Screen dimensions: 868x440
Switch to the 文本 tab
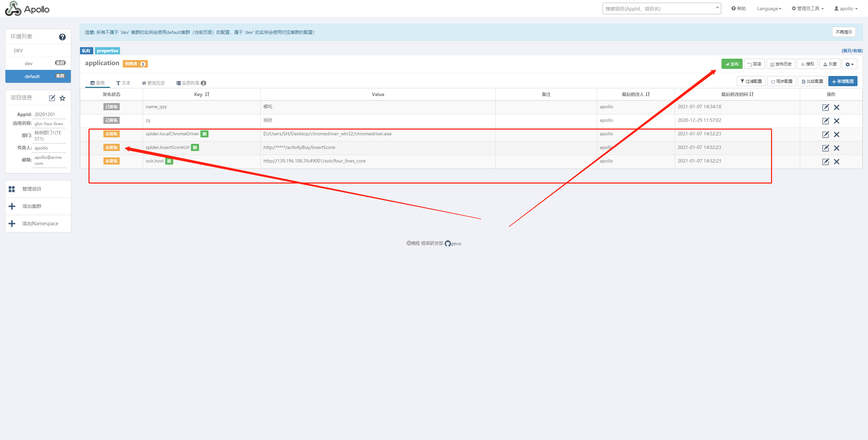pyautogui.click(x=123, y=83)
